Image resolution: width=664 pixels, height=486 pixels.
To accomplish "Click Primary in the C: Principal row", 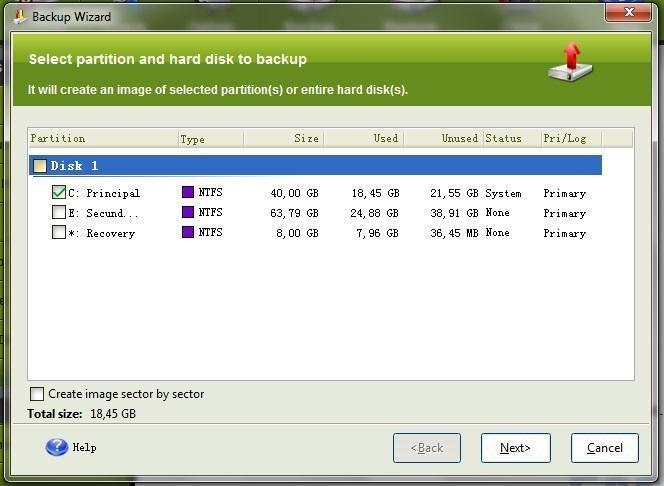I will [x=564, y=193].
